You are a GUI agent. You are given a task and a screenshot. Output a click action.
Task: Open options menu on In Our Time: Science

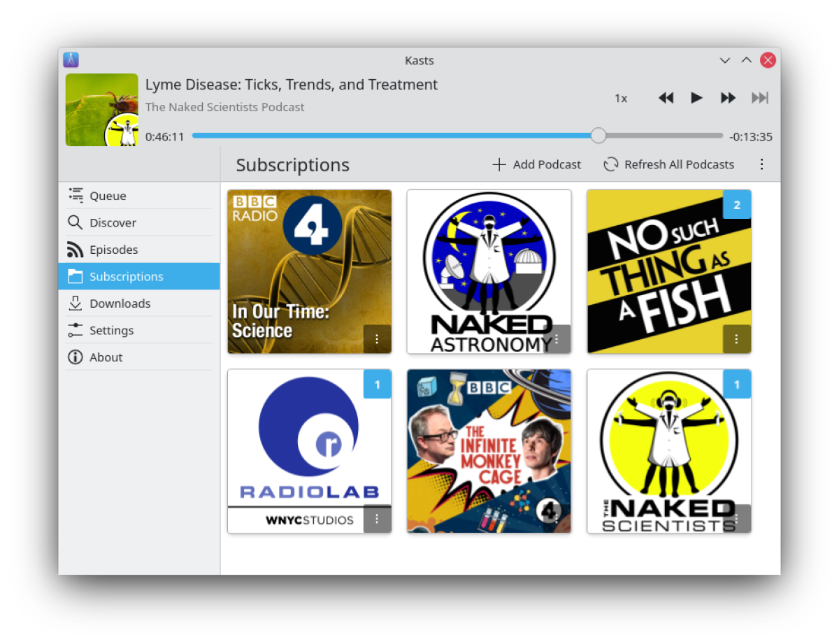click(x=378, y=339)
